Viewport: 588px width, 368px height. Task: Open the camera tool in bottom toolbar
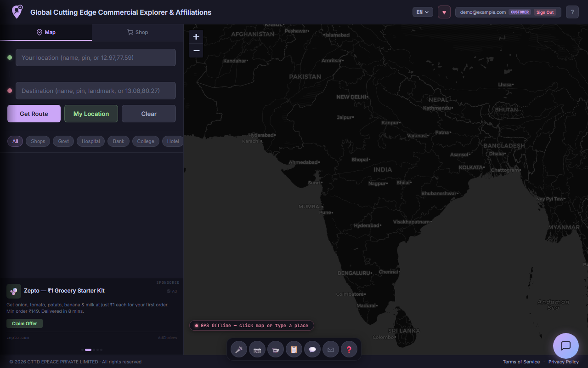257,350
